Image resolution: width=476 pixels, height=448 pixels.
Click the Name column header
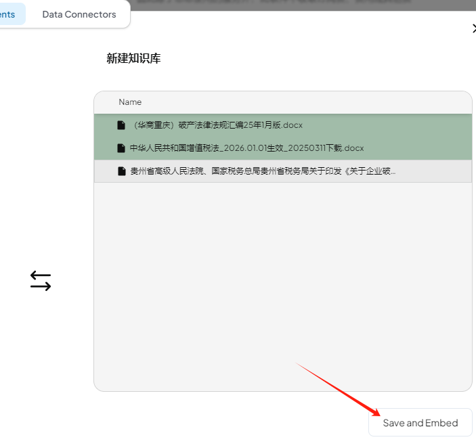click(x=130, y=102)
